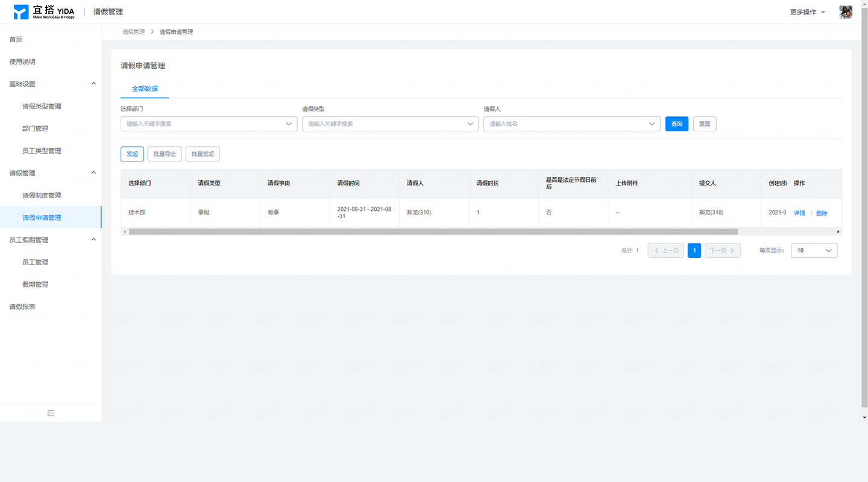Open the 请假人 filter dropdown
868x482 pixels.
(x=571, y=124)
